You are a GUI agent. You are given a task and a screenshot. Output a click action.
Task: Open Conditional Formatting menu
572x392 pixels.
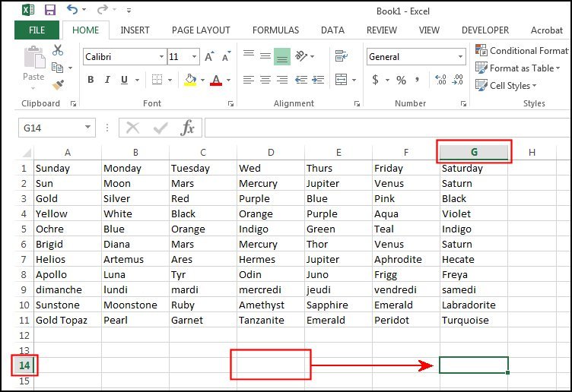(x=522, y=51)
